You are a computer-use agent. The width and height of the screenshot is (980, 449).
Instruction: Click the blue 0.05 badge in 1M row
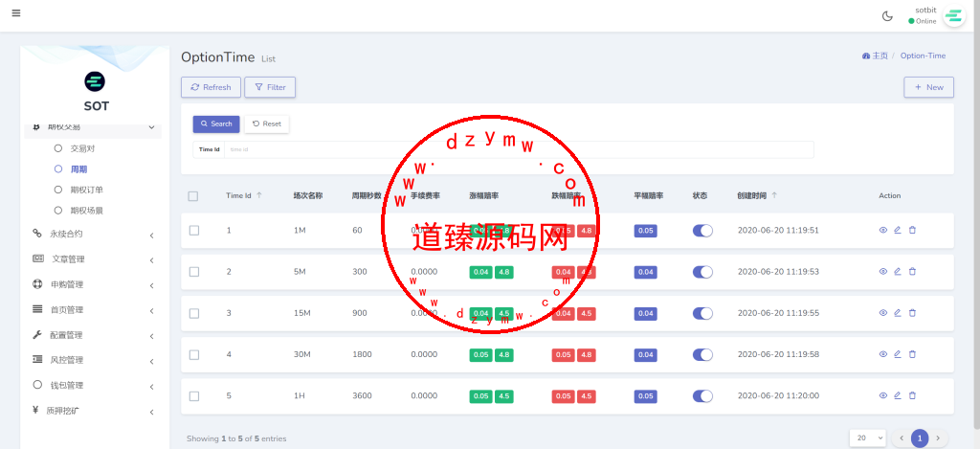click(646, 230)
